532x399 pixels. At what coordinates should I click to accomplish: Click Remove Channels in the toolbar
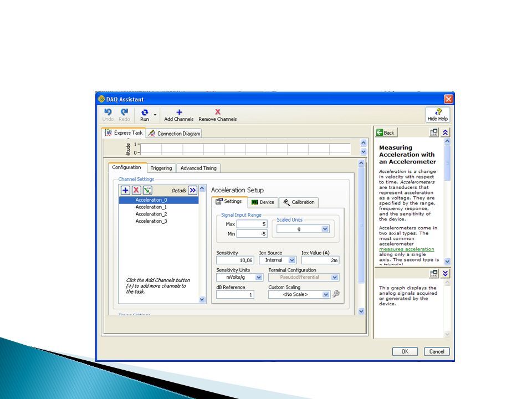point(217,115)
